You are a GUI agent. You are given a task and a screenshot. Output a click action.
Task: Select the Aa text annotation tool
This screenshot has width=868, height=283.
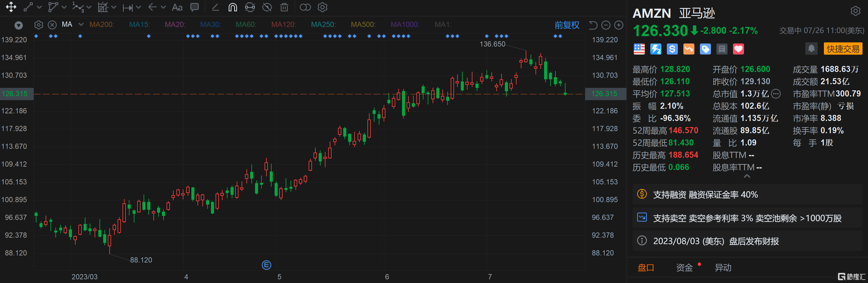point(177,7)
